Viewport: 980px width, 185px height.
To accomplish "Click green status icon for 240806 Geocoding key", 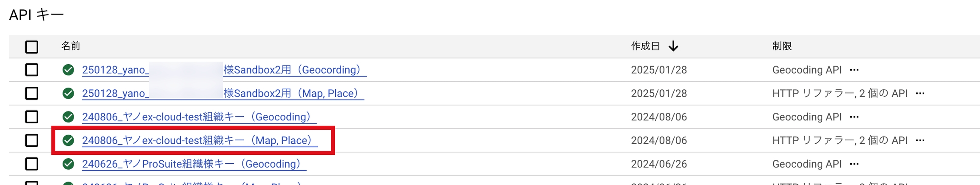I will coord(68,117).
